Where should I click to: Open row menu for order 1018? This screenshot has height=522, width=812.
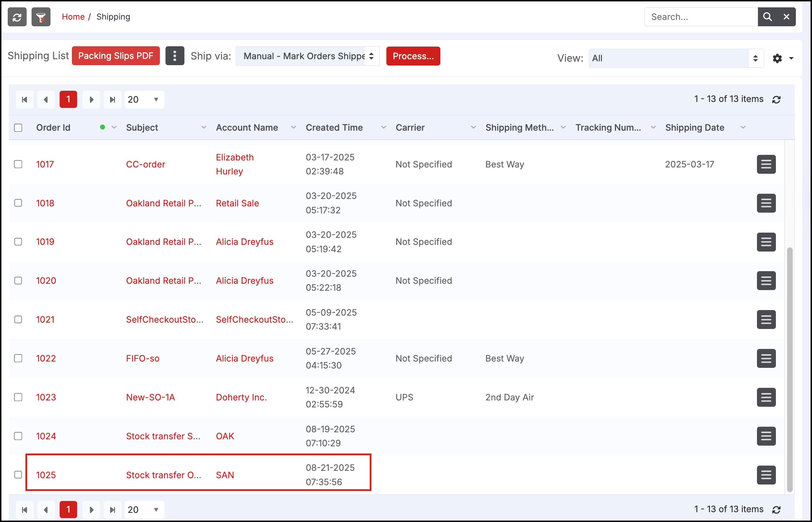tap(766, 203)
